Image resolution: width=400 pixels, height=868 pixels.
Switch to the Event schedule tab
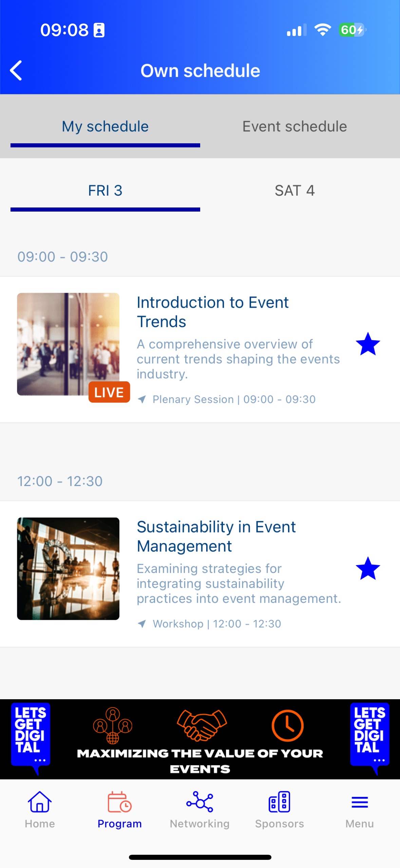pos(294,127)
